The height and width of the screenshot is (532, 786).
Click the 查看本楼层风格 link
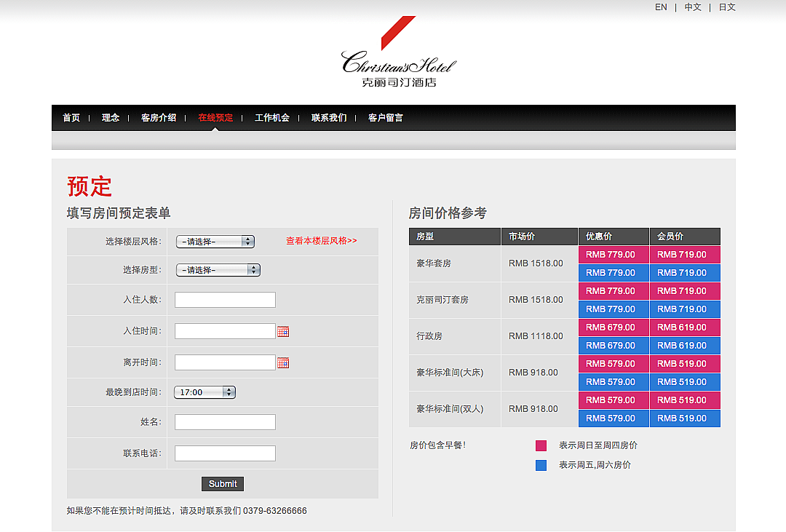click(x=321, y=241)
